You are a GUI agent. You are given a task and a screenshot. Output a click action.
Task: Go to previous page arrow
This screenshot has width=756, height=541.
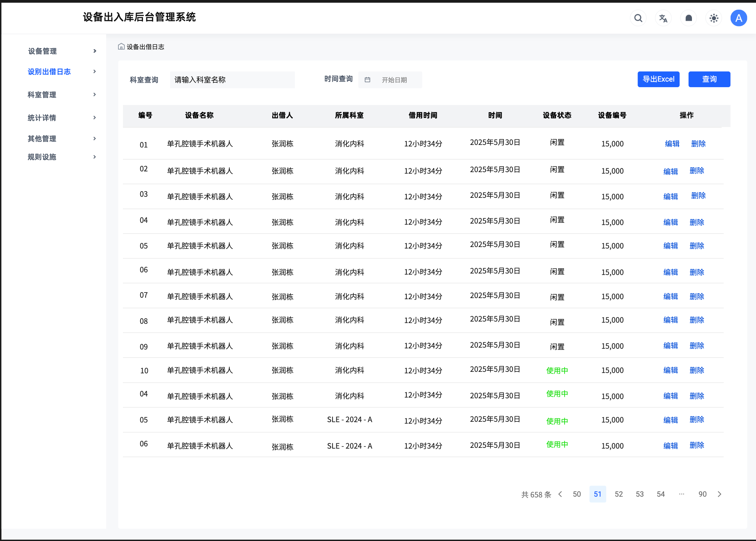(560, 494)
